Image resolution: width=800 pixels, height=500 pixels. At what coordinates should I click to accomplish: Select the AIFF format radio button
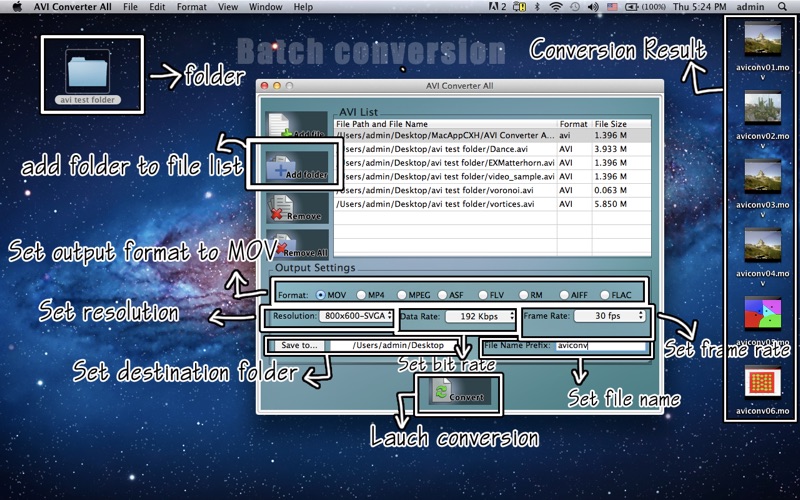[x=564, y=295]
